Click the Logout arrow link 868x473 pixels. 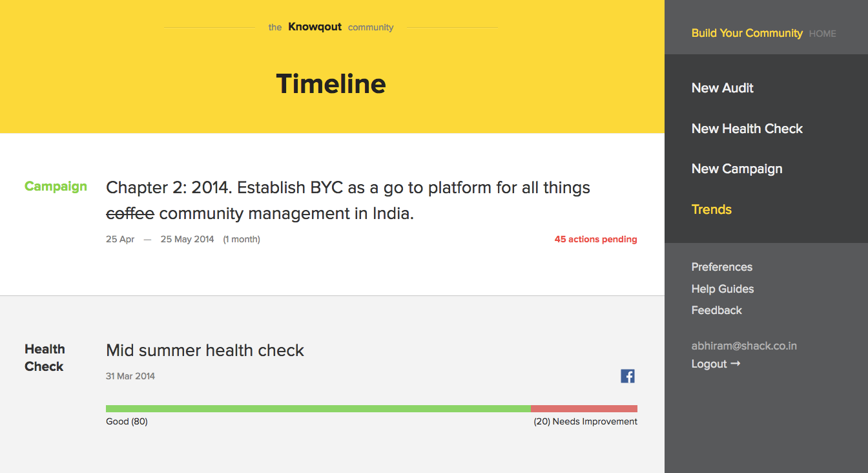[716, 364]
